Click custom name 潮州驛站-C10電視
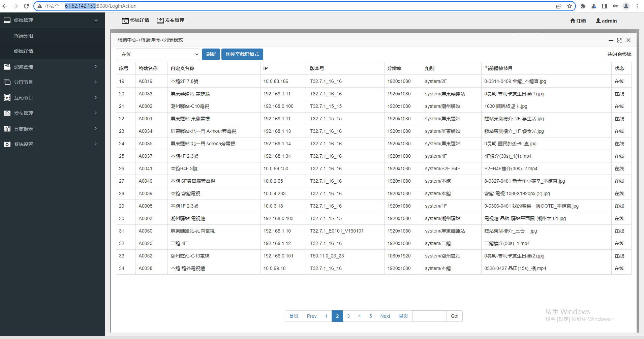The height and width of the screenshot is (339, 644). [x=190, y=106]
